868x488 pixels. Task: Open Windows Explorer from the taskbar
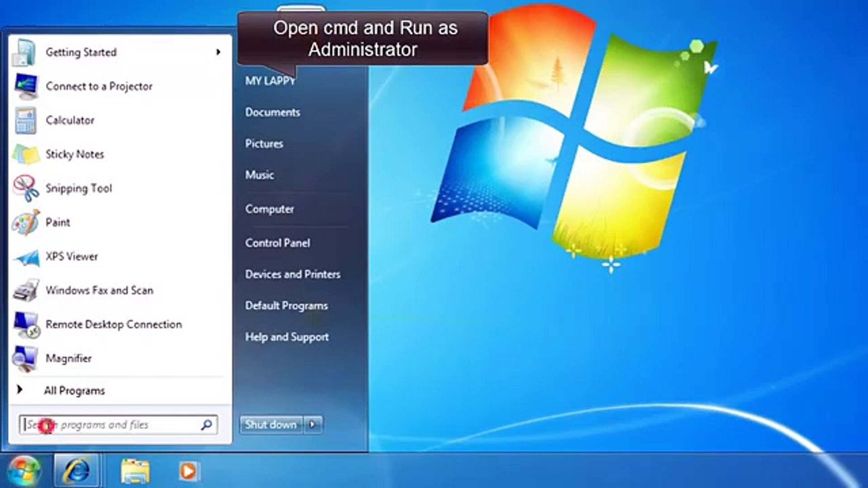click(x=134, y=471)
